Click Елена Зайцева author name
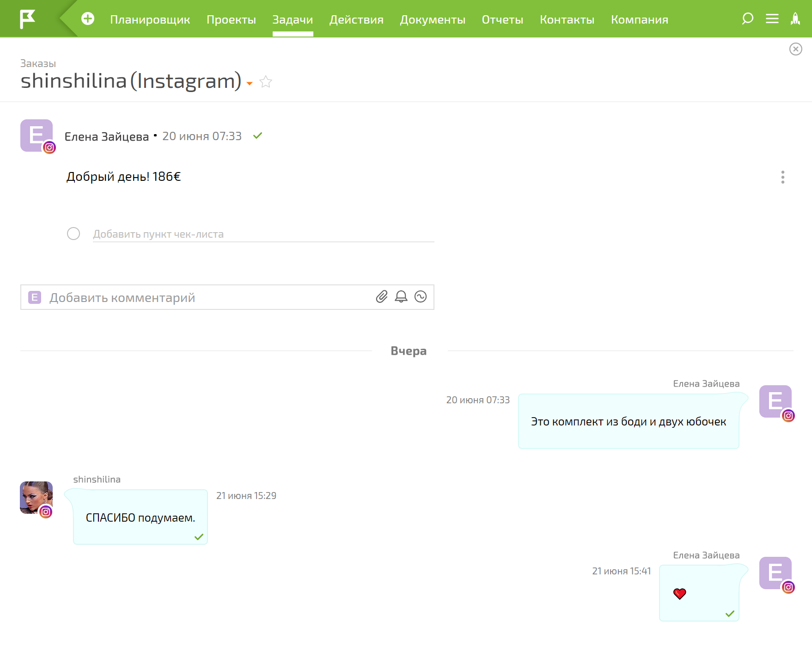Viewport: 812px width, 653px height. pyautogui.click(x=107, y=137)
